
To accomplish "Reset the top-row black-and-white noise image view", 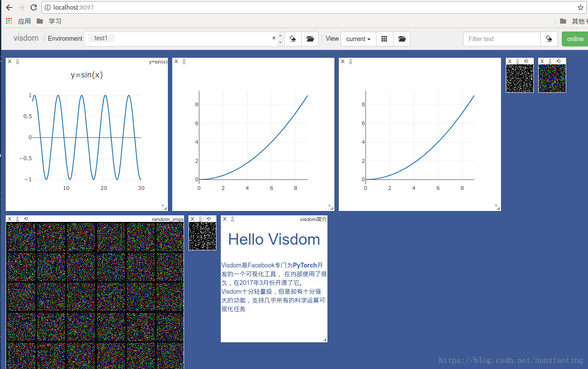I will tap(526, 61).
